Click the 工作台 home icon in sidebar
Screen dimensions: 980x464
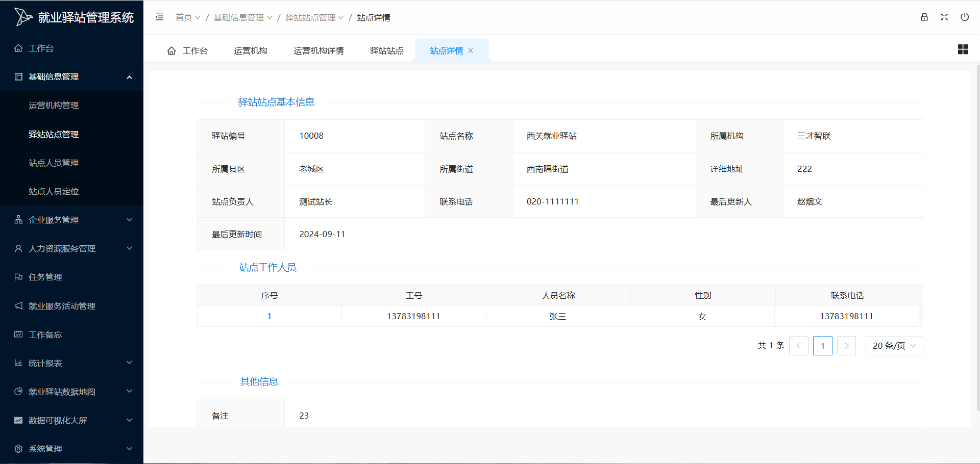(x=18, y=48)
